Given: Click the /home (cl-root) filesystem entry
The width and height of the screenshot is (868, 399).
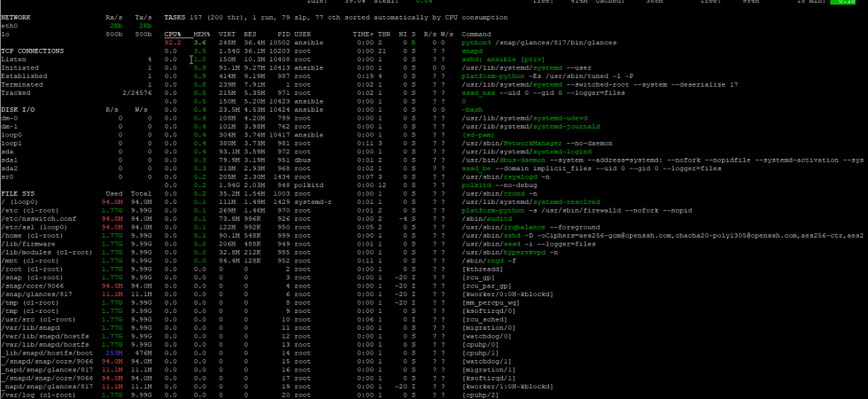Looking at the screenshot, I should point(76,236).
